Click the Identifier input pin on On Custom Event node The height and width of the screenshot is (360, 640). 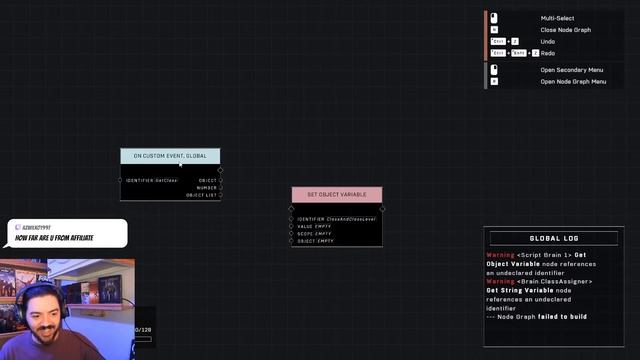click(x=120, y=180)
